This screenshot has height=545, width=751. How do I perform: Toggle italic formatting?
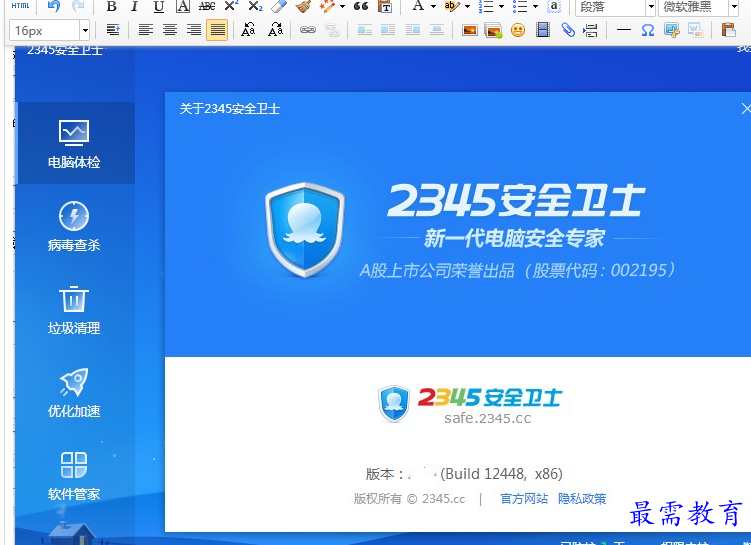point(135,6)
